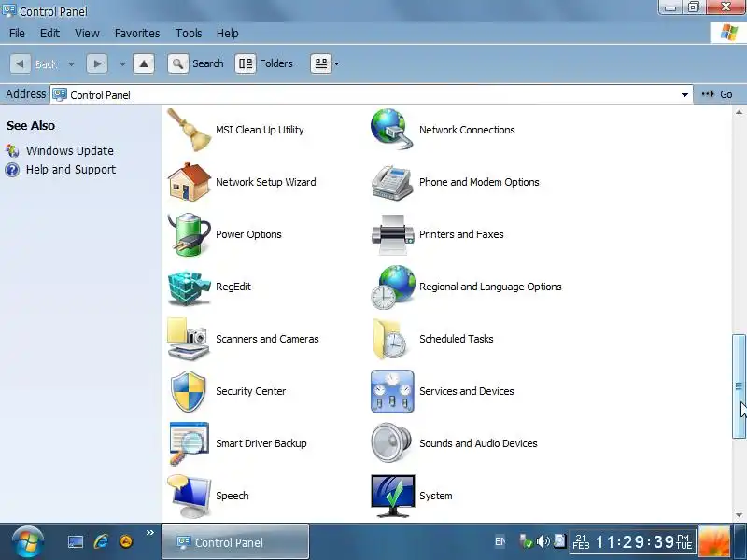The width and height of the screenshot is (747, 560).
Task: Open the Help menu
Action: pos(227,34)
